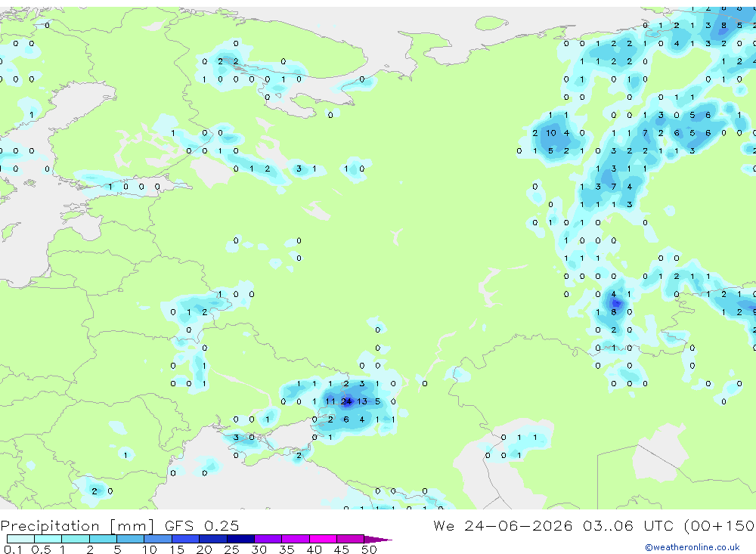Viewport: 756px width, 554px height.
Task: Click the '50' legend scale label
Action: coord(369,549)
